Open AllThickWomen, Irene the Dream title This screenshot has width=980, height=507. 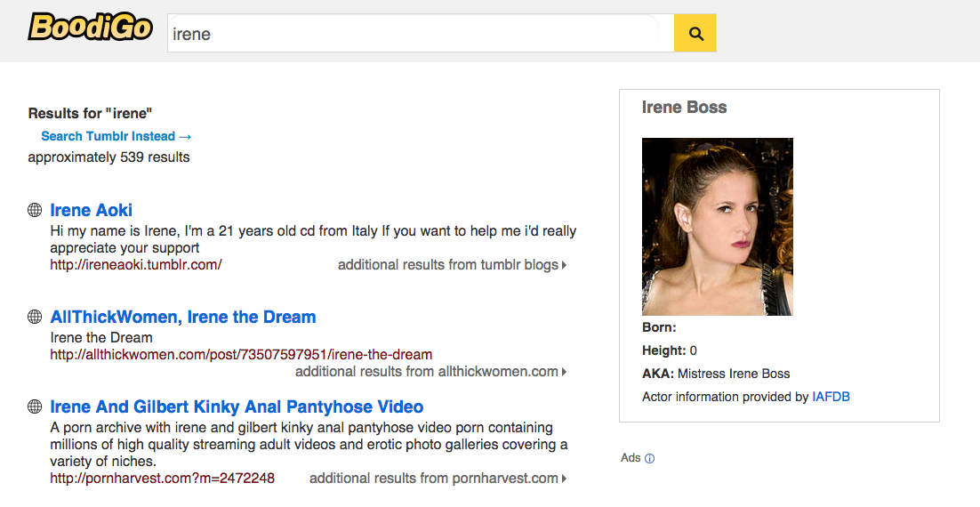tap(183, 317)
